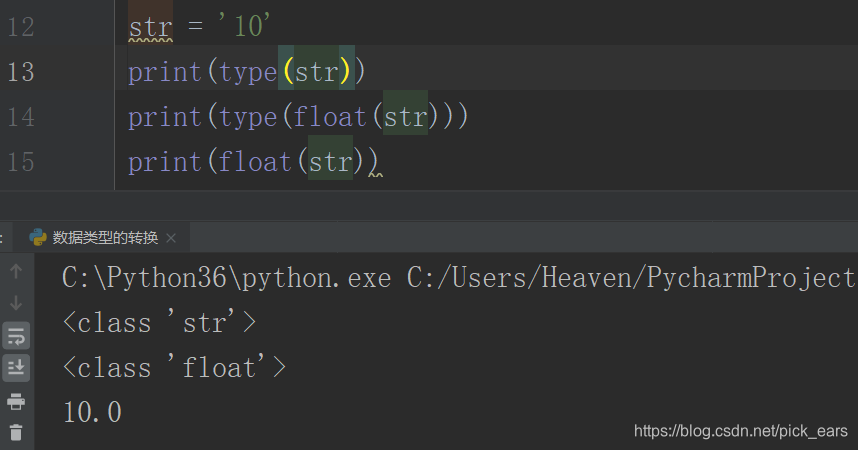The width and height of the screenshot is (858, 450).
Task: Click line number 15 in the gutter
Action: point(21,161)
